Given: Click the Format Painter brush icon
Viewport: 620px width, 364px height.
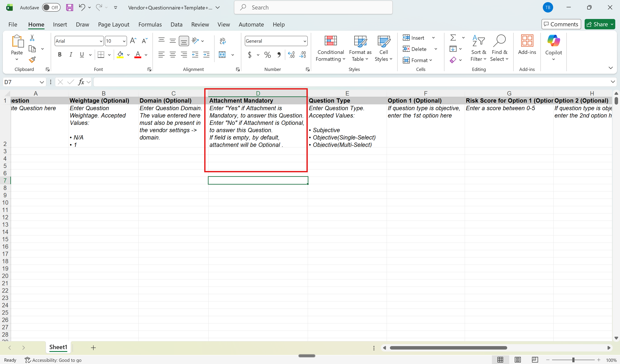Looking at the screenshot, I should [32, 60].
